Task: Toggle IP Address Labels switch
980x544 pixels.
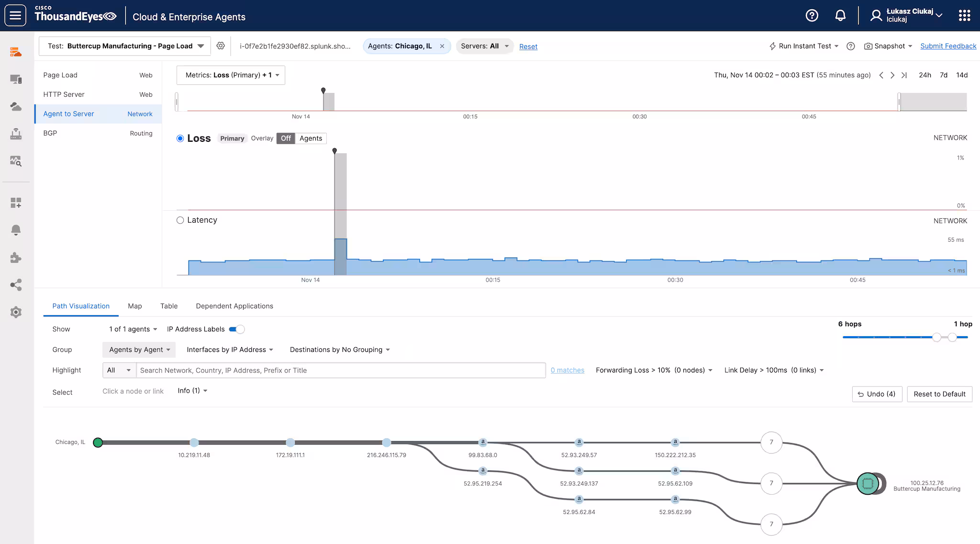Action: tap(237, 329)
